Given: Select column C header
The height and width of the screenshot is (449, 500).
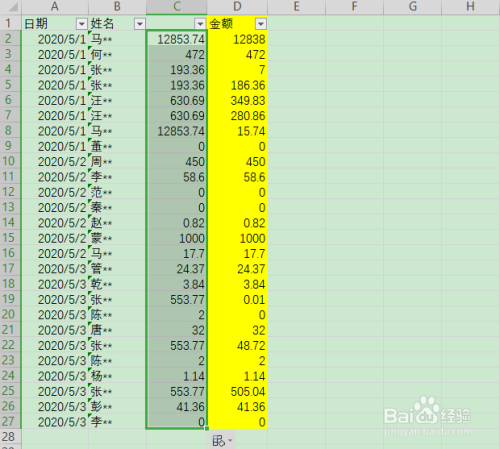Looking at the screenshot, I should tap(177, 7).
